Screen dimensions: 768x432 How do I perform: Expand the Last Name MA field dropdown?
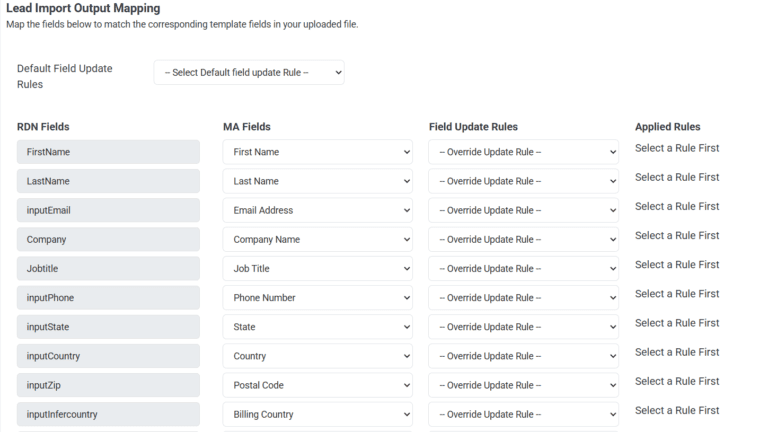317,181
